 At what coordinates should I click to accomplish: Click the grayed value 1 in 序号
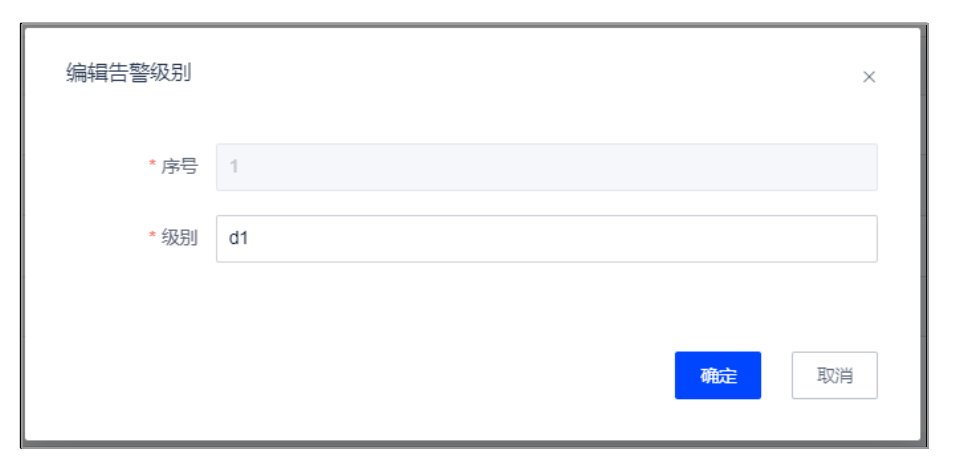coord(233,167)
